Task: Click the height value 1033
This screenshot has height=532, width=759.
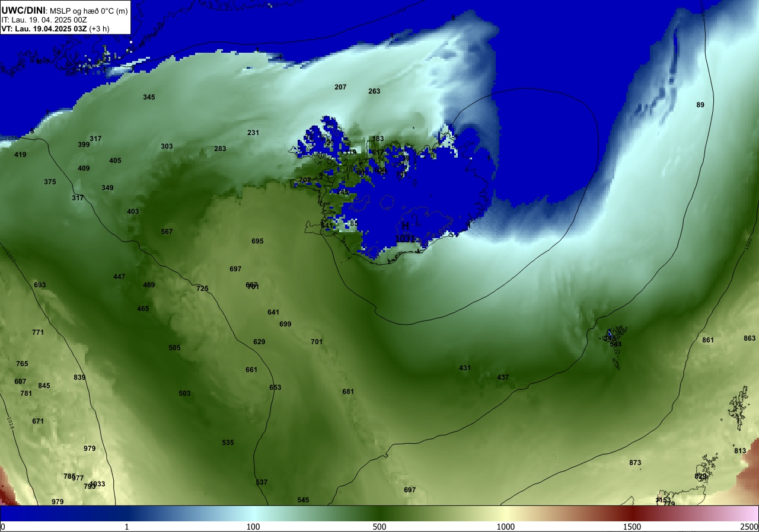Action: (97, 484)
